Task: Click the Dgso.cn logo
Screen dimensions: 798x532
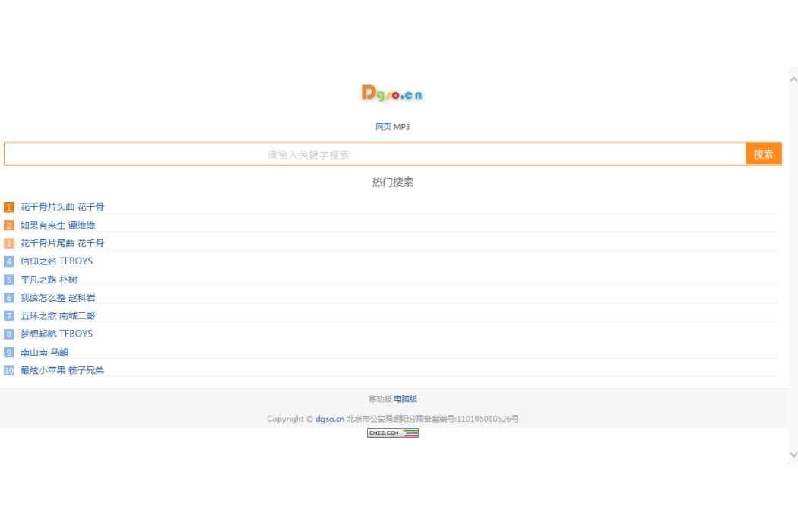Action: tap(392, 93)
